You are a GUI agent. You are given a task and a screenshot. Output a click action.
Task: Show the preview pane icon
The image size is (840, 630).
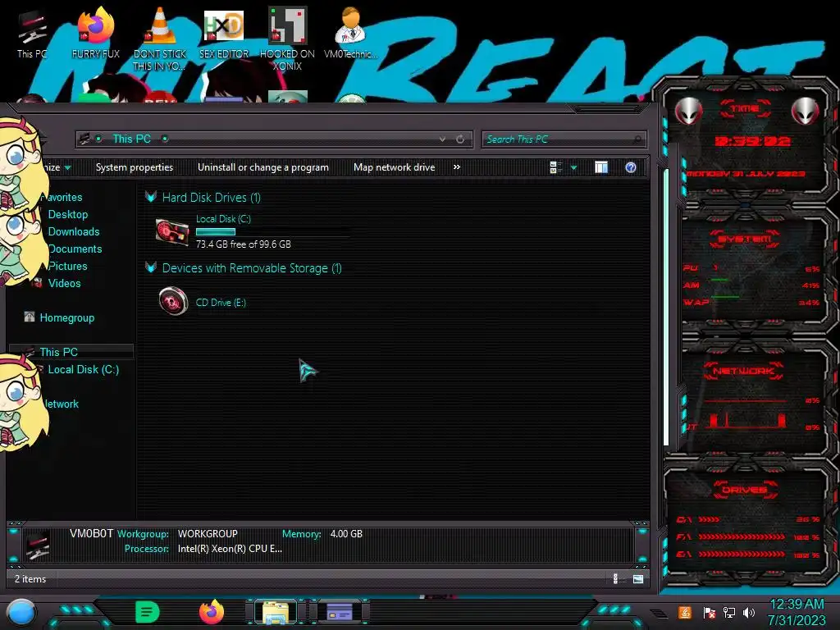(601, 167)
